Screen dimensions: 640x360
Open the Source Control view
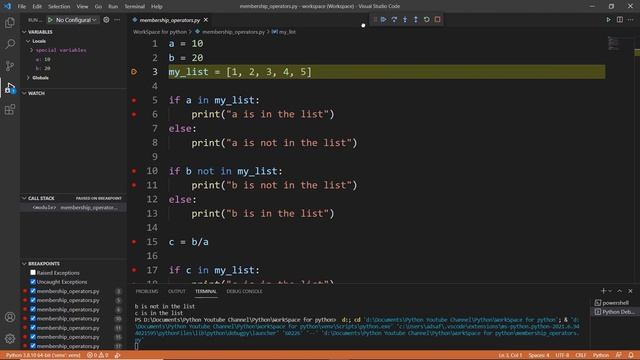[10, 66]
